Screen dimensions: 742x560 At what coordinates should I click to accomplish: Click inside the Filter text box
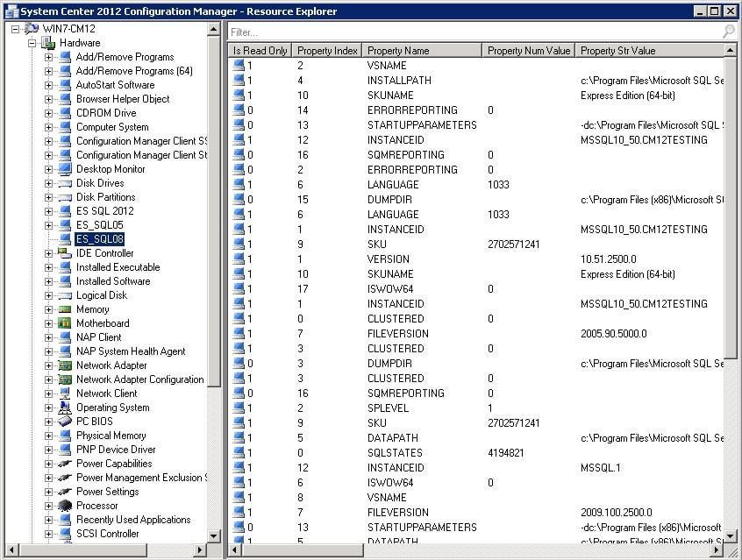click(395, 29)
